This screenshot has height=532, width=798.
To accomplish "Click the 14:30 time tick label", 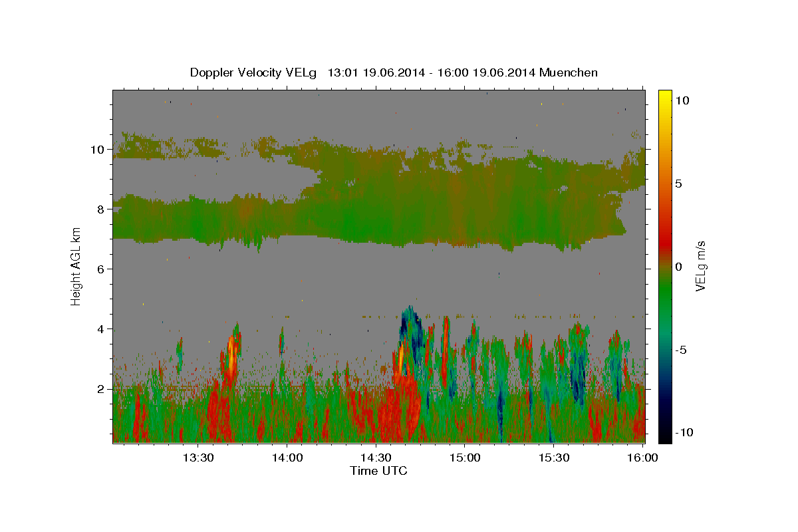I will point(376,458).
